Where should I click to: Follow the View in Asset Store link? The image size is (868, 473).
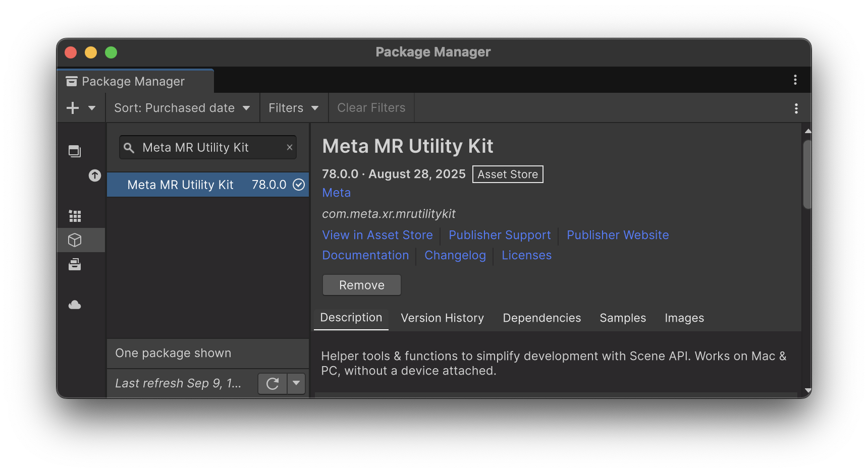pos(377,235)
